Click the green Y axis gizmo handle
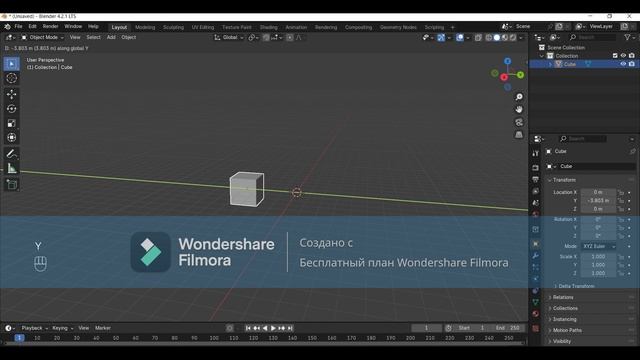640x360 pixels. (520, 75)
